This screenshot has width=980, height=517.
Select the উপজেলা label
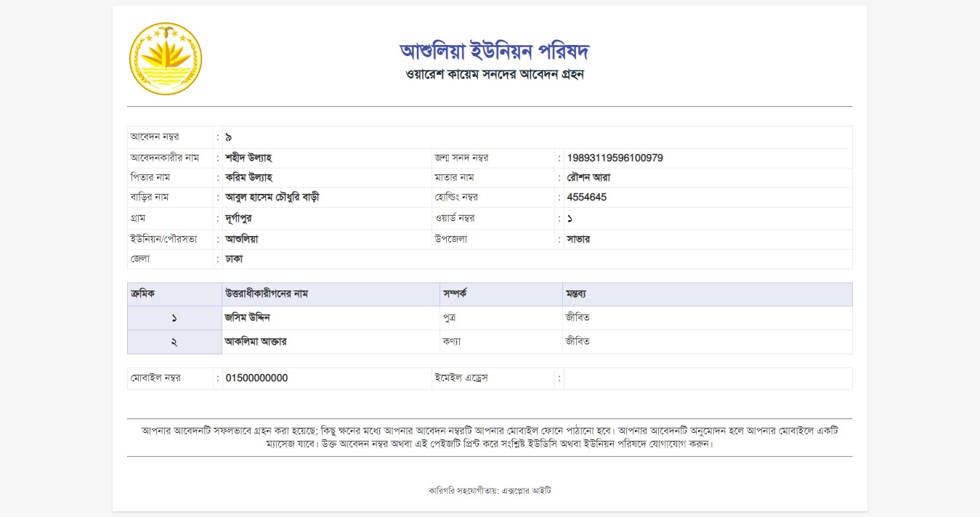pos(450,239)
